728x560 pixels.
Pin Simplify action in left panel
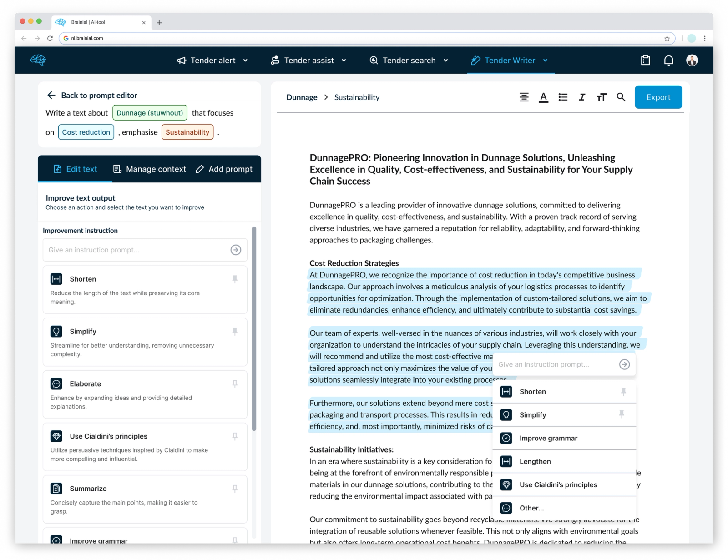(x=235, y=331)
